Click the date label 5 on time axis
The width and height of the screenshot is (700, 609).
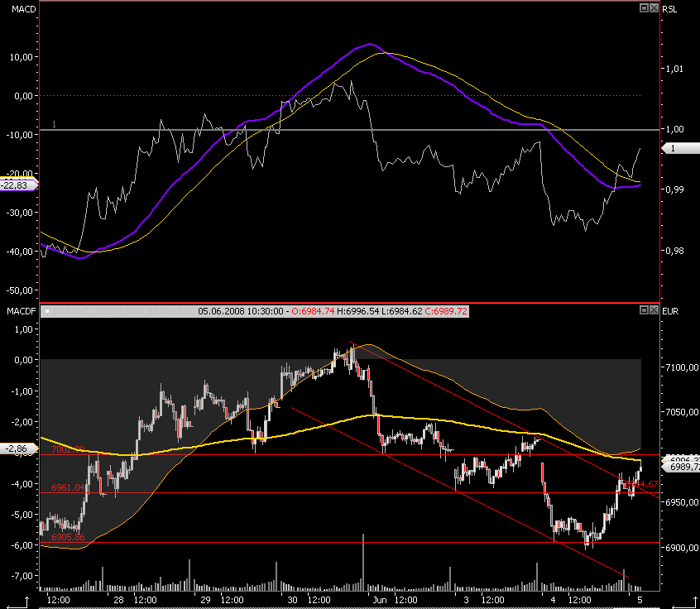[640, 600]
